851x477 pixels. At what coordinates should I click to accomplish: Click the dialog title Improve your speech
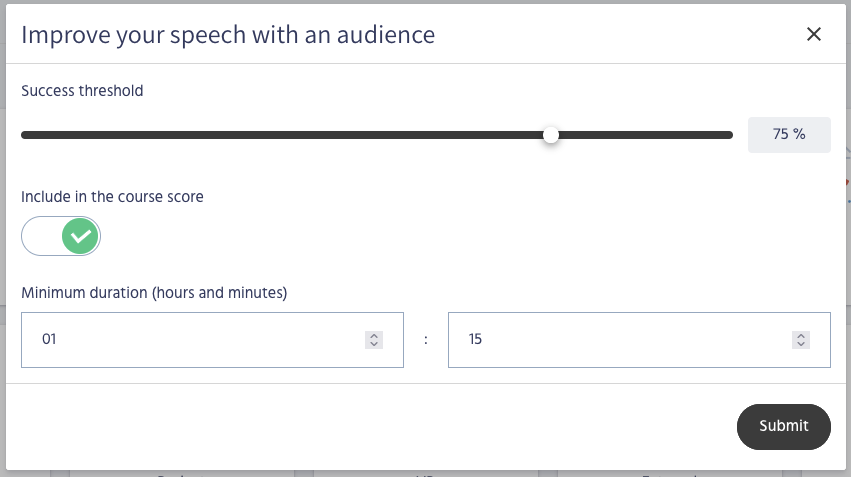coord(228,35)
